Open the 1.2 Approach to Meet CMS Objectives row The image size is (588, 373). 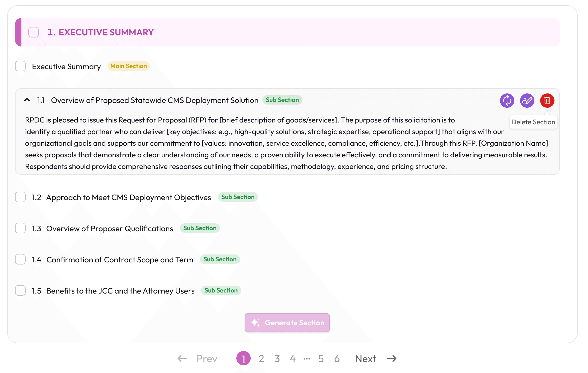pyautogui.click(x=128, y=197)
